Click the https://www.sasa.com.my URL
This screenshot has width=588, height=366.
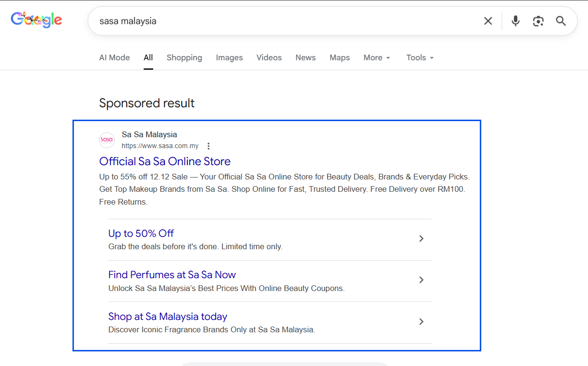point(160,146)
